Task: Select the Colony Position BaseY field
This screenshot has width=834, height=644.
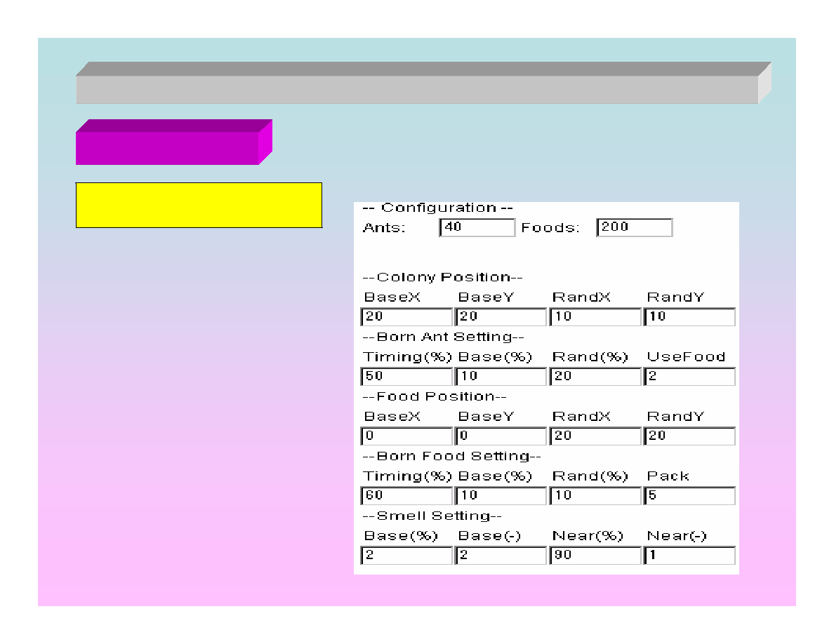Action: coord(501,317)
